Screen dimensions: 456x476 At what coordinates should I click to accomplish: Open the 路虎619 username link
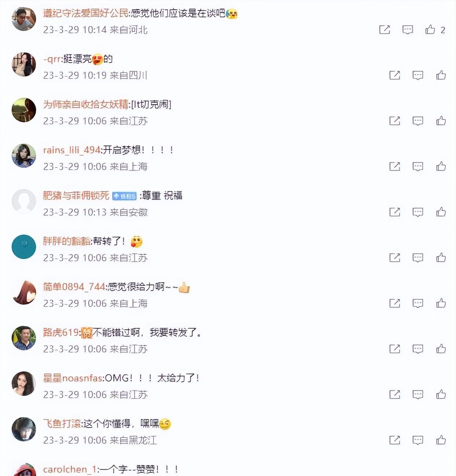tap(61, 332)
